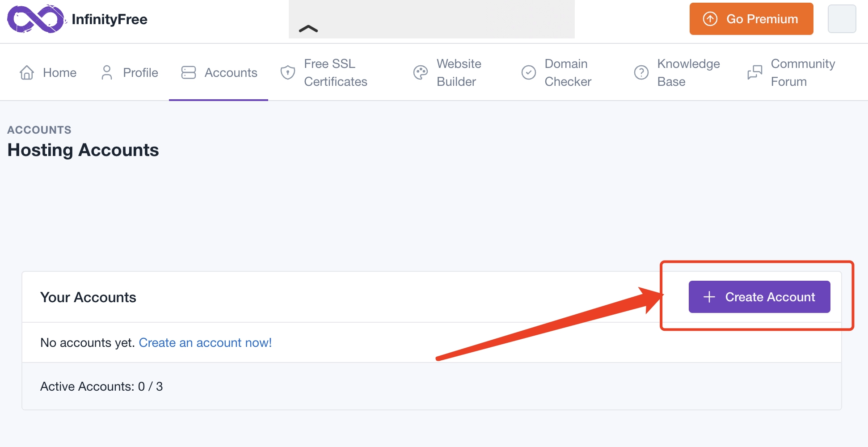This screenshot has width=868, height=447.
Task: Click the Accounts server icon
Action: click(x=189, y=72)
